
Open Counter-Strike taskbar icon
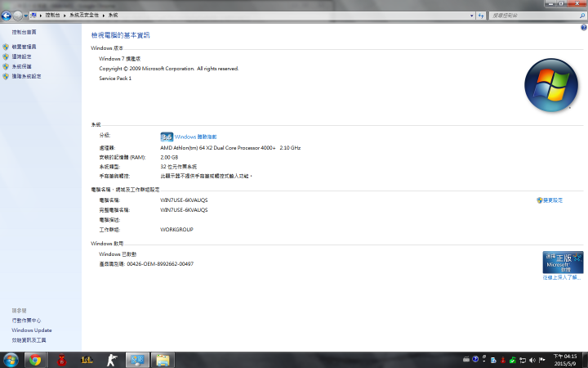112,360
